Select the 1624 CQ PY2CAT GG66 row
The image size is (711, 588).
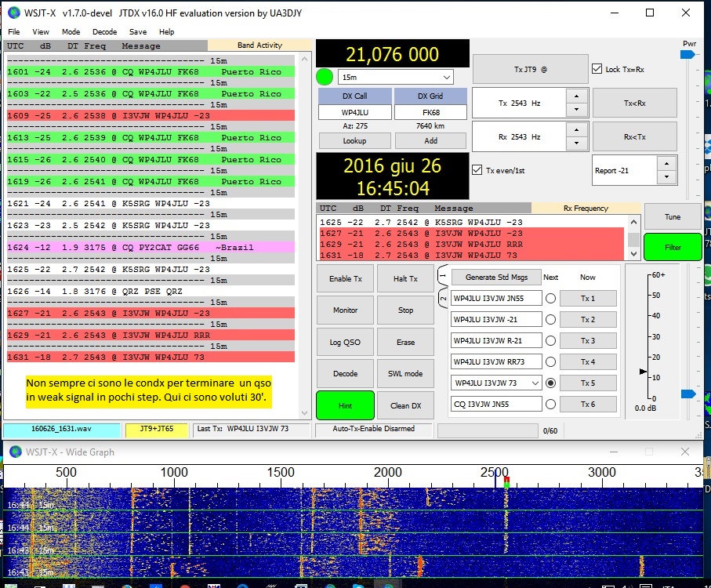pos(151,247)
